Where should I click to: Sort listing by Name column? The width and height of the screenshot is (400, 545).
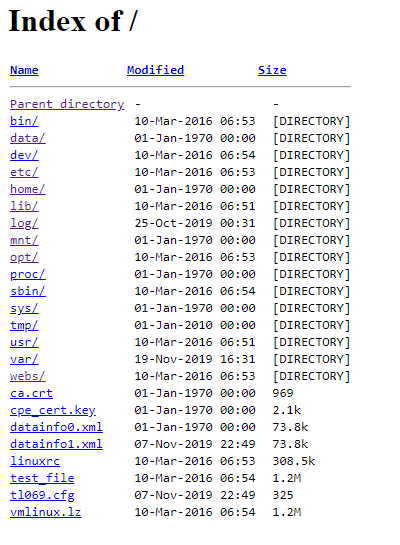(x=24, y=70)
